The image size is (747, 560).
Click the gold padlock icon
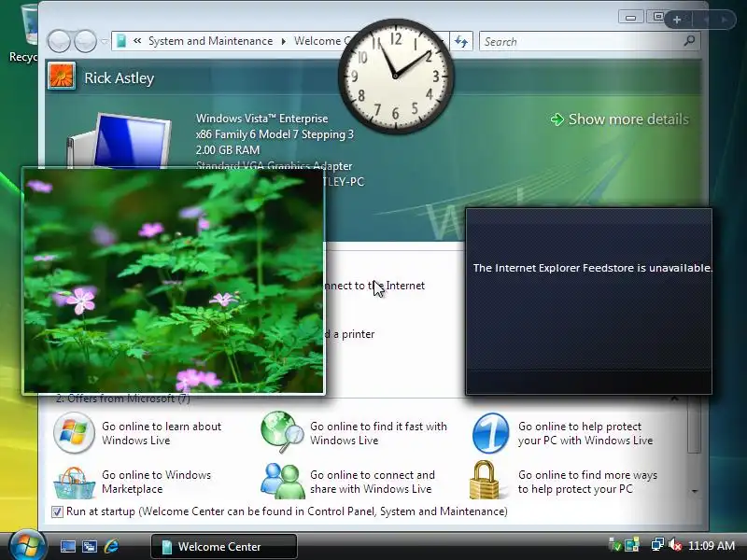pos(484,480)
